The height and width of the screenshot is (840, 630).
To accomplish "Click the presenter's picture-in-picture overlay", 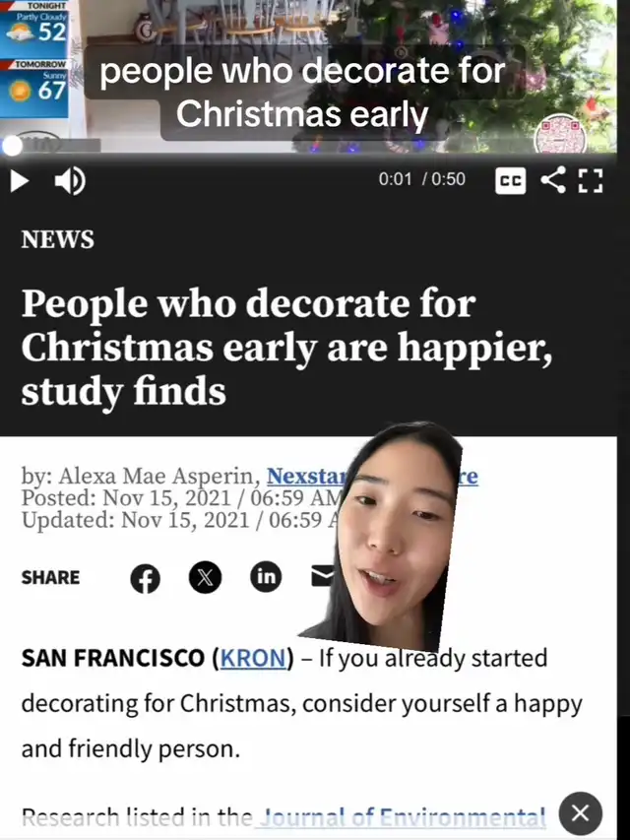I will [381, 537].
